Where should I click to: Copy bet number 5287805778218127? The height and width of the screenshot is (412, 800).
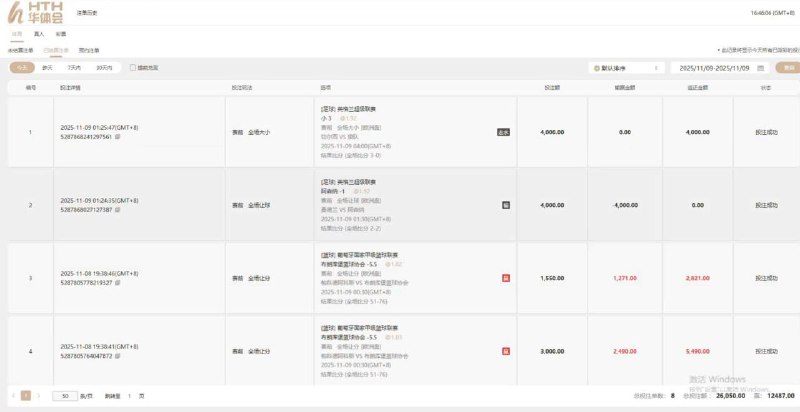pyautogui.click(x=117, y=284)
